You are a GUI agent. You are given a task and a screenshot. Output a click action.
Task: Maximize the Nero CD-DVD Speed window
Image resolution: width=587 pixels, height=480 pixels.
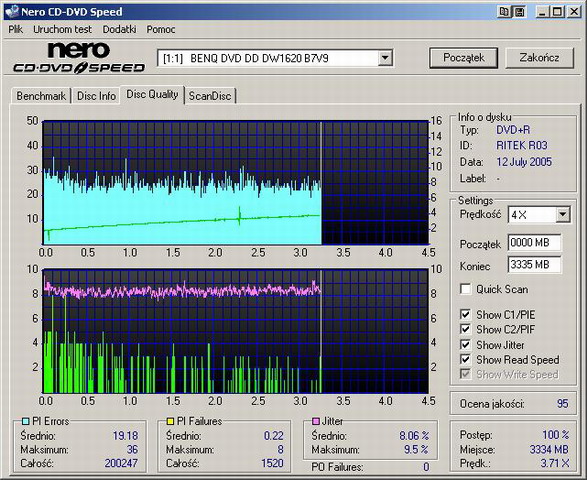557,12
